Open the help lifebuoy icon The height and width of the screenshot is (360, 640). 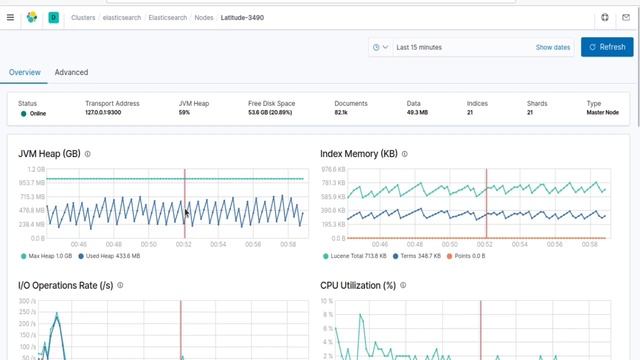tap(604, 17)
